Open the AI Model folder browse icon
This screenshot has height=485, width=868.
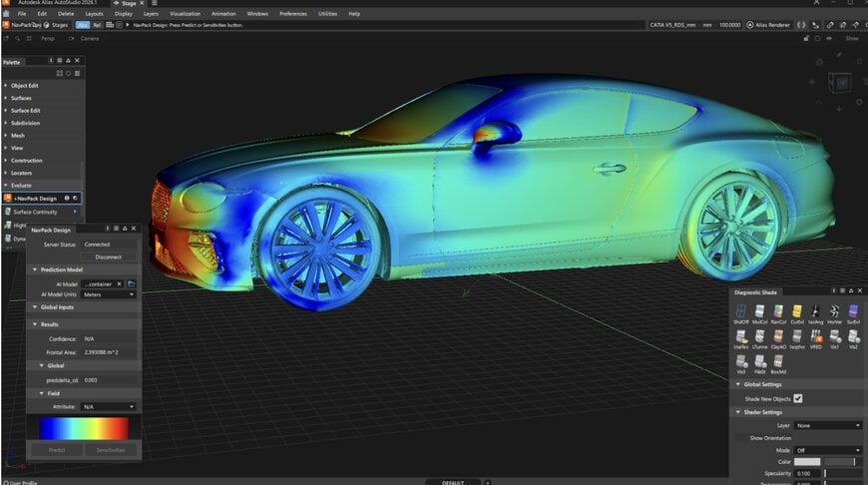click(x=131, y=284)
